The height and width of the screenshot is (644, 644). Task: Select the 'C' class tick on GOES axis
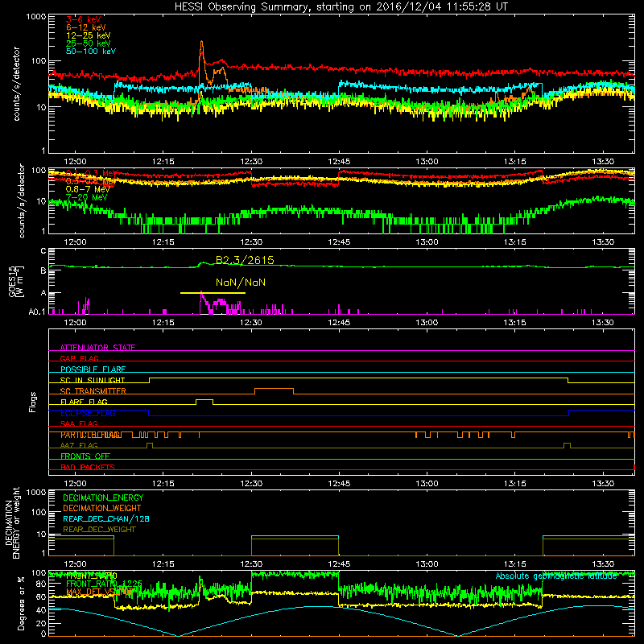coord(43,251)
